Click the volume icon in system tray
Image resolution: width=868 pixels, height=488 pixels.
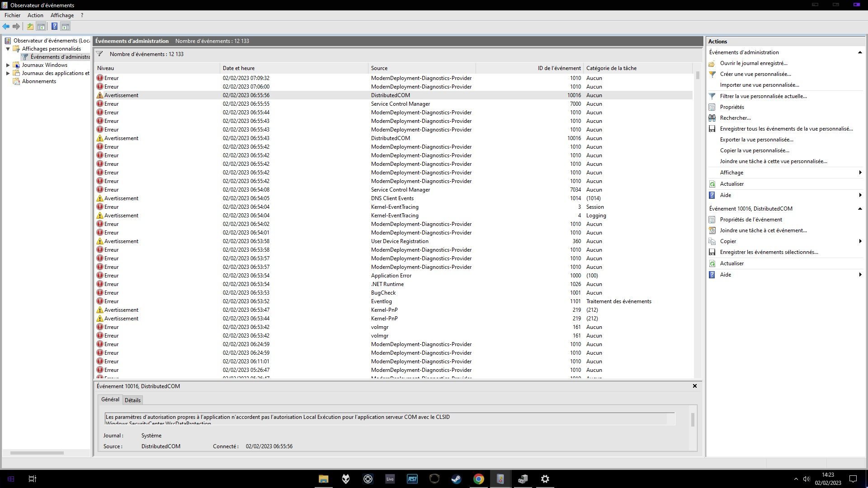[x=807, y=479]
